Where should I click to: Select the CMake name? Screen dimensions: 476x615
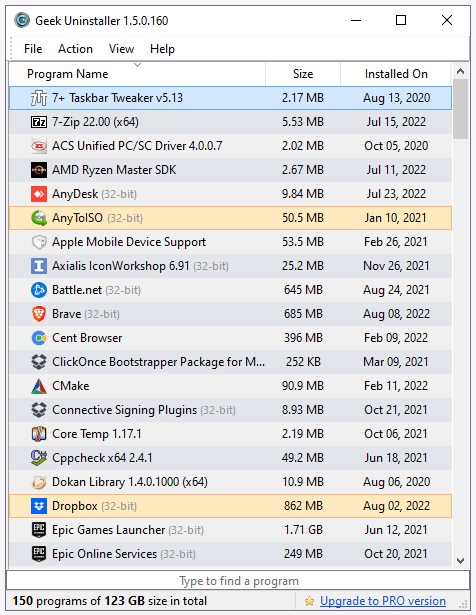pos(71,386)
